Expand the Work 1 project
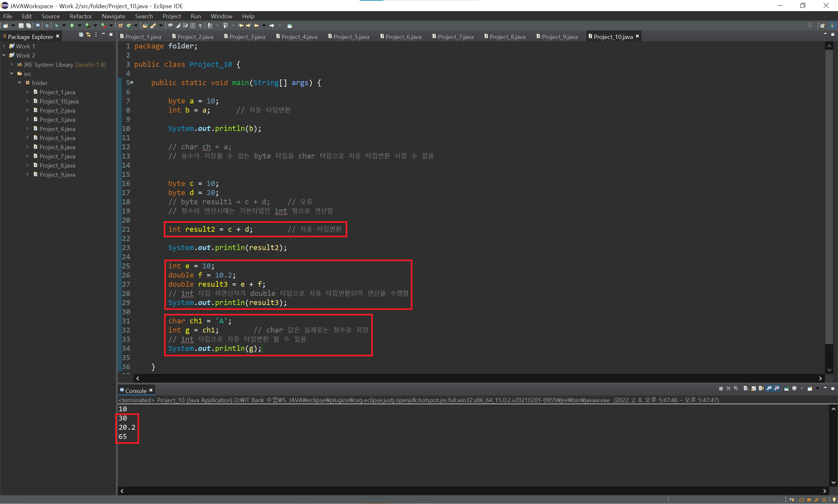Viewport: 838px width, 504px height. tap(4, 46)
